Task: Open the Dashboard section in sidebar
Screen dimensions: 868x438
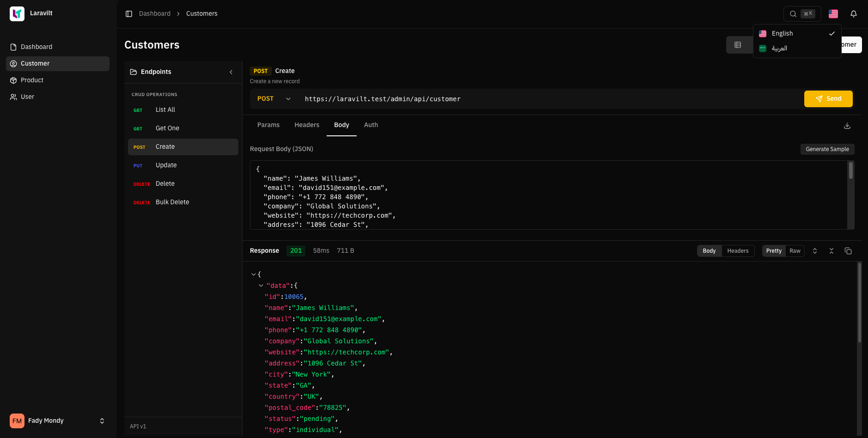Action: [x=36, y=47]
